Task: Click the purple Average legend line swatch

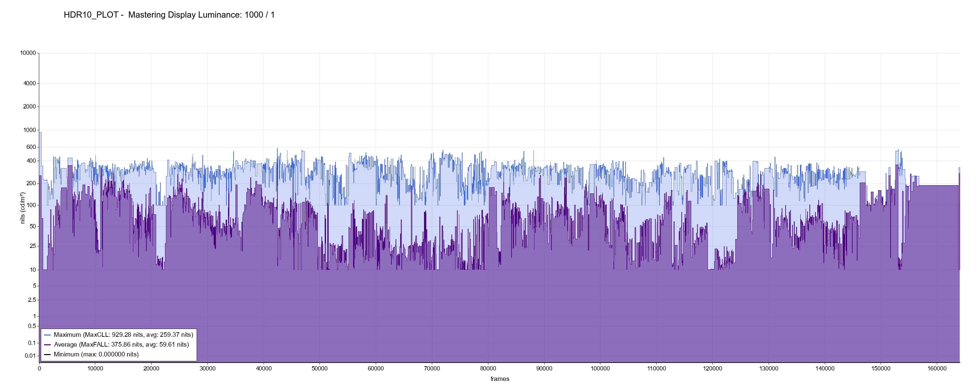Action: 48,345
